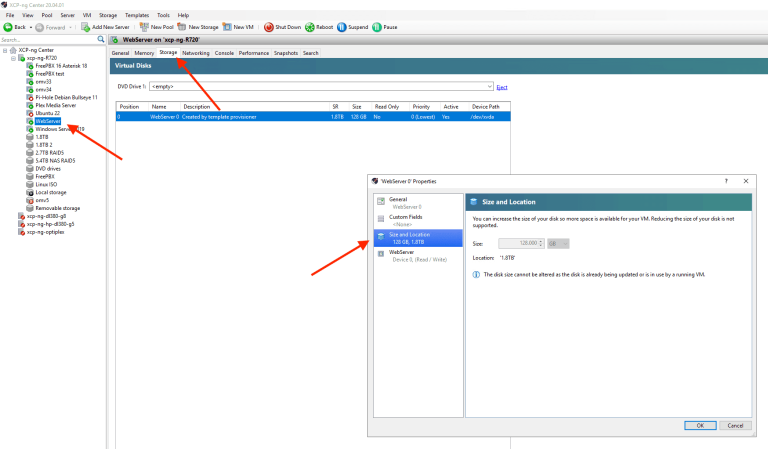Click the Add New Server toolbar icon

(84, 27)
